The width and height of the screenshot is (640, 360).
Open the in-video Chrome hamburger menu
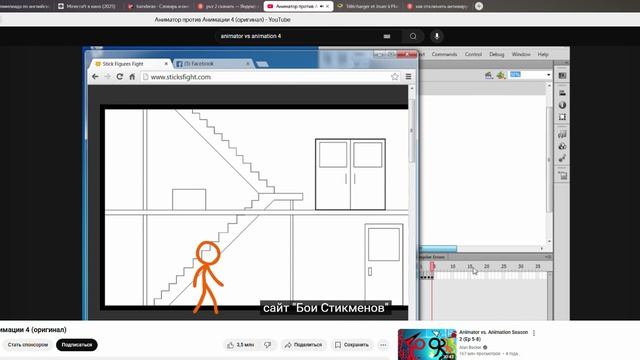click(408, 77)
